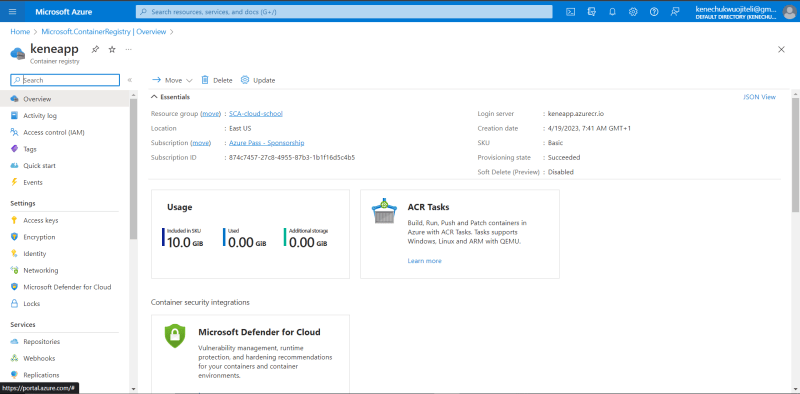Image resolution: width=800 pixels, height=394 pixels.
Task: Click the Soft Delete Disabled value
Action: pos(561,173)
